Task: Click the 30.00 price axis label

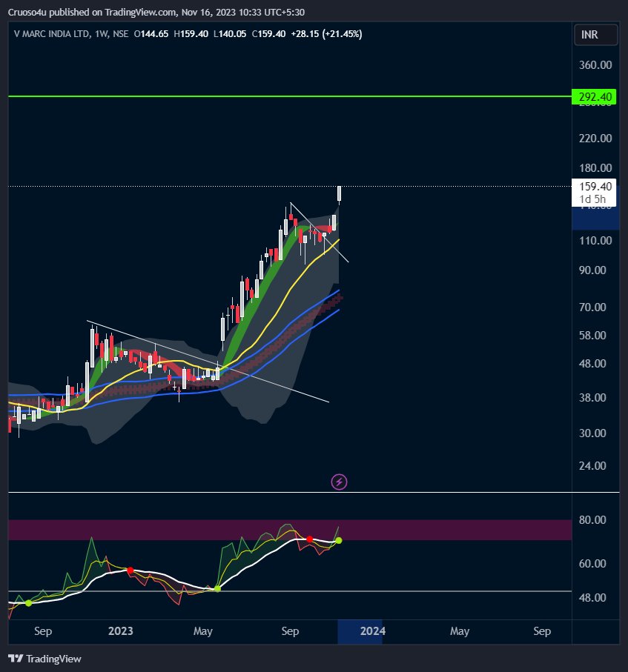Action: 592,433
